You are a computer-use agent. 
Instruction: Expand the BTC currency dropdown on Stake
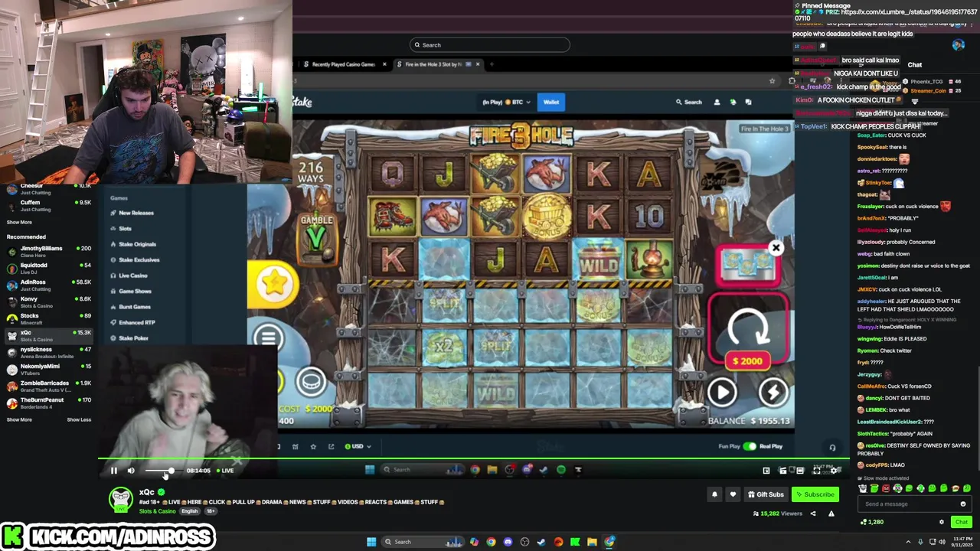point(506,102)
